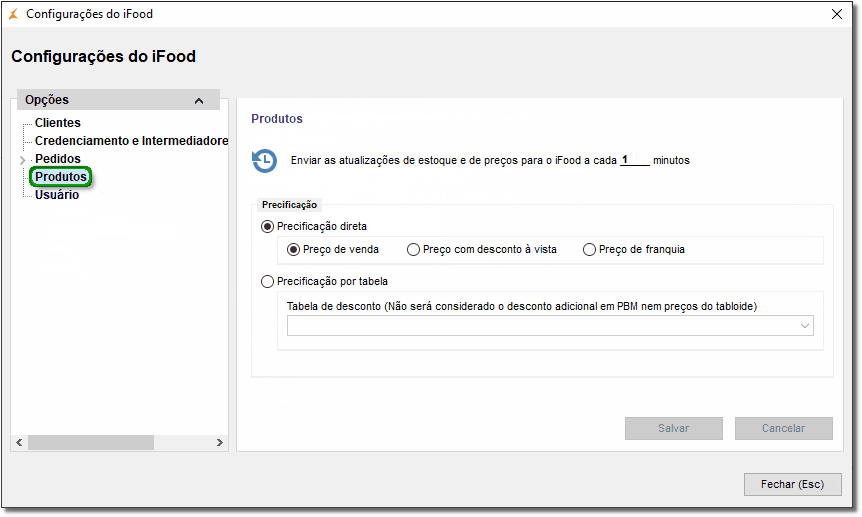Select Preço de franquia option
The image size is (862, 517).
click(589, 250)
